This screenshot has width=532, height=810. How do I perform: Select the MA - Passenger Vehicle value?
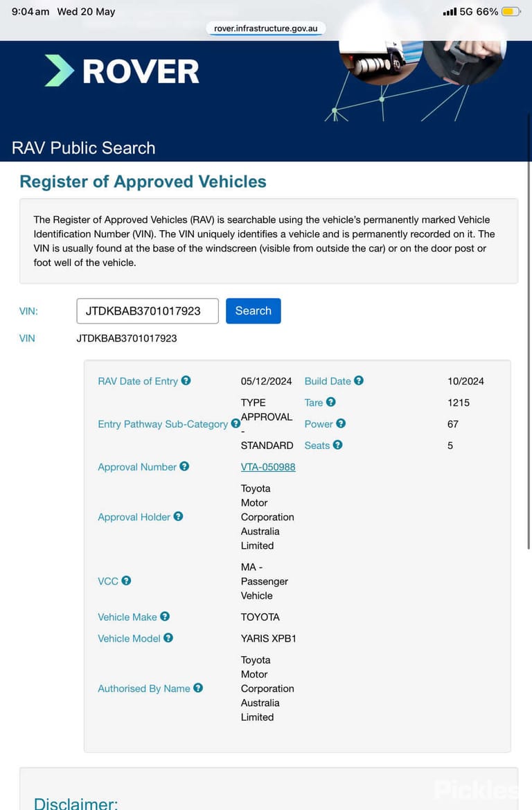pos(265,581)
